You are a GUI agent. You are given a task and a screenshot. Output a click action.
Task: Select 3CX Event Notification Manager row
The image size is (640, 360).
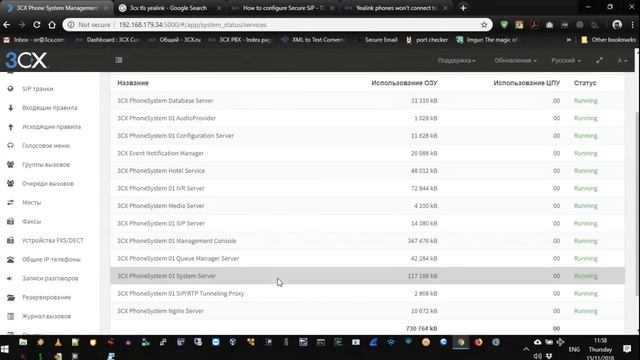click(x=367, y=153)
